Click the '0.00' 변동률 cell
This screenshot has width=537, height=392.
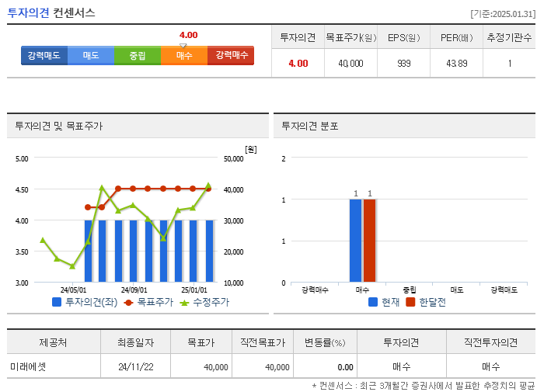coord(345,367)
